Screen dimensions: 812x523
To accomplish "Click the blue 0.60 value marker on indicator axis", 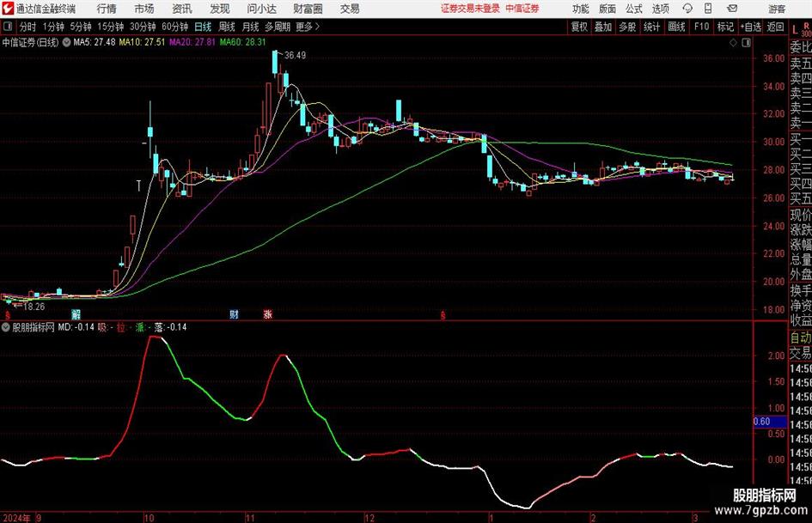I will click(x=770, y=422).
